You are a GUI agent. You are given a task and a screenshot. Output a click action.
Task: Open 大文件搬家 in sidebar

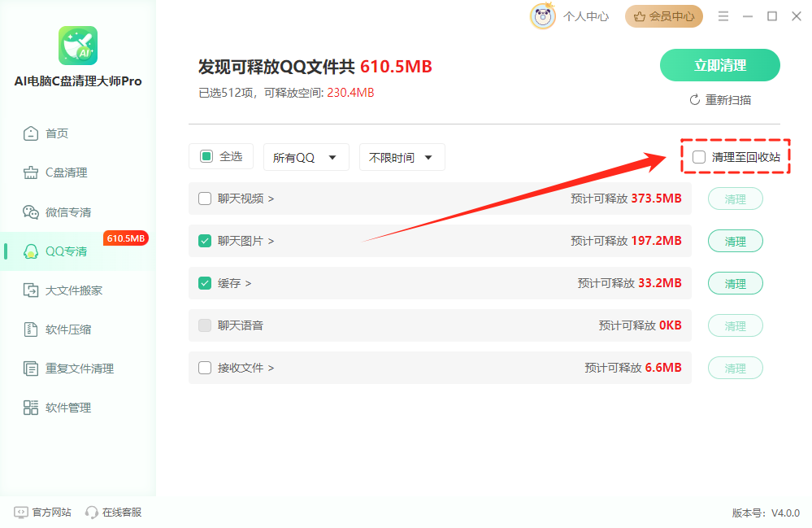pyautogui.click(x=74, y=290)
